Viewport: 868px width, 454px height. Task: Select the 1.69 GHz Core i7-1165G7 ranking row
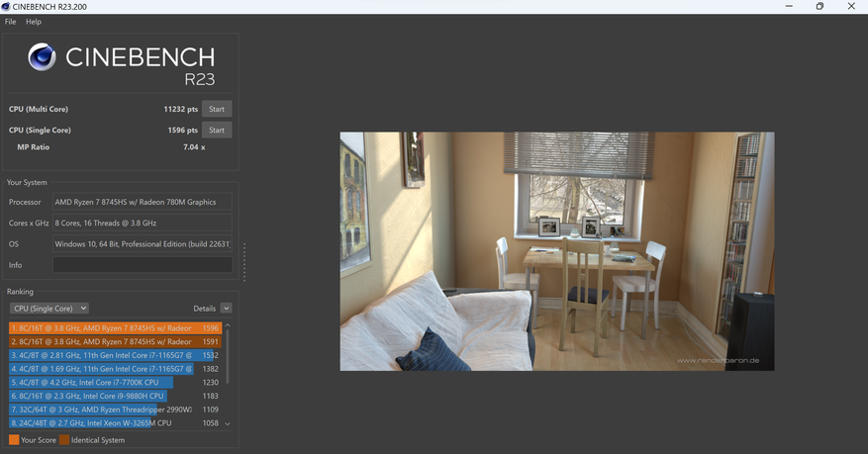click(x=115, y=369)
